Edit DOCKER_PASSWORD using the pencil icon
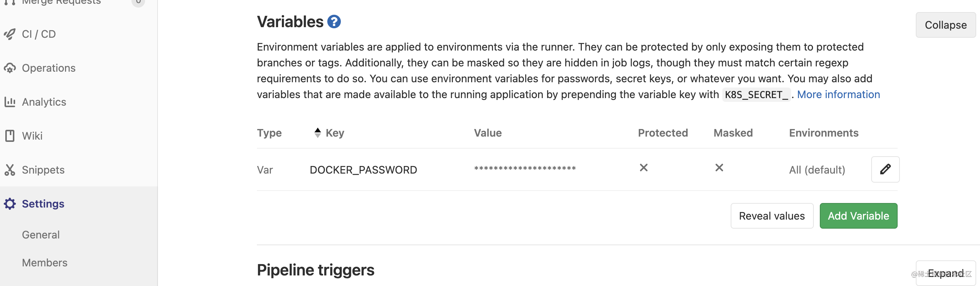 point(885,169)
